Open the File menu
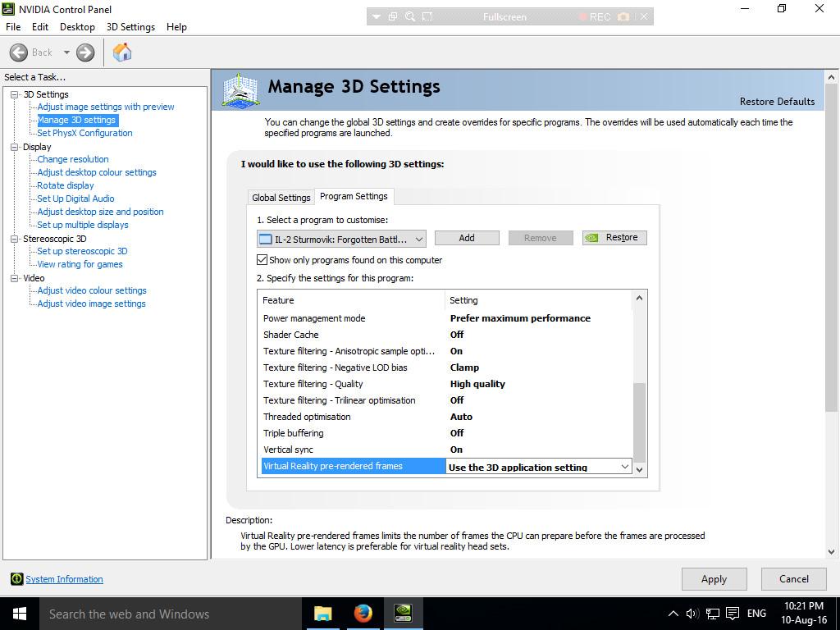840x630 pixels. coord(13,27)
